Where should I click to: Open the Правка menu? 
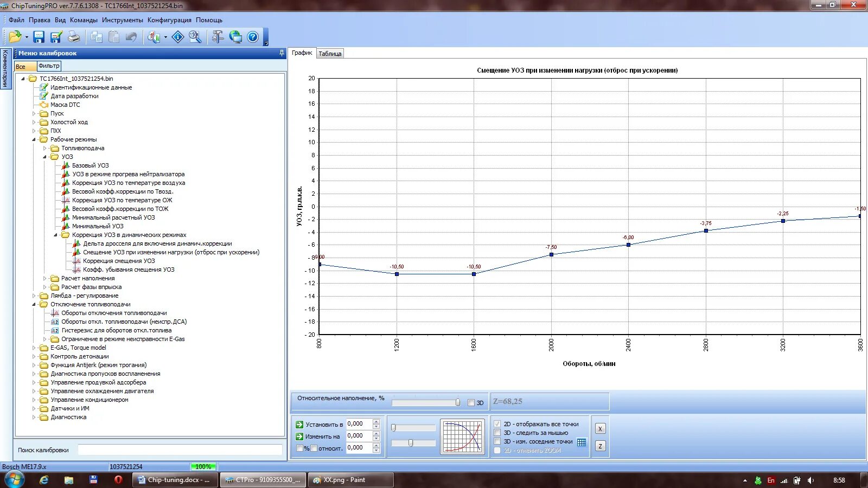40,20
